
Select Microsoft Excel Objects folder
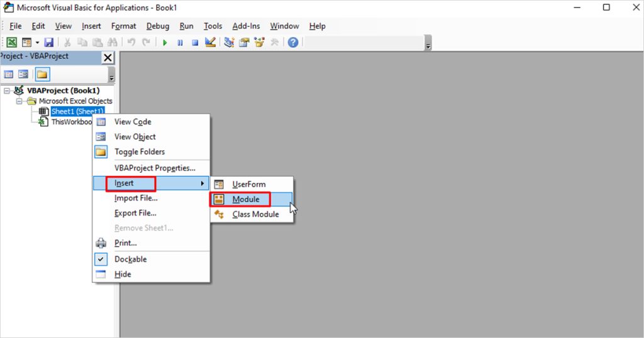tap(75, 101)
